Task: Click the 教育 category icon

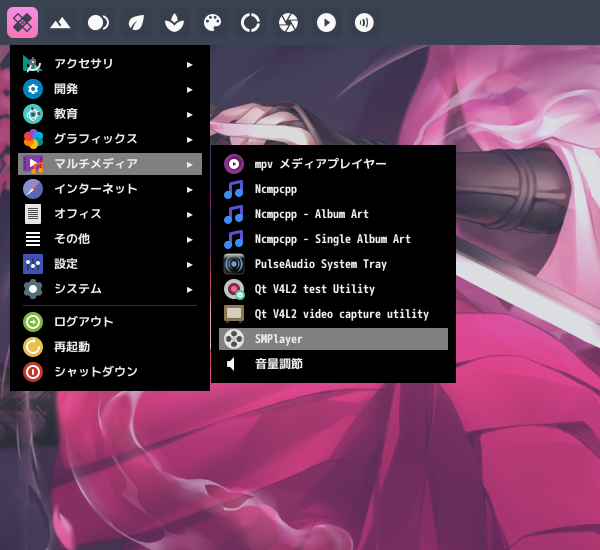Action: click(33, 114)
